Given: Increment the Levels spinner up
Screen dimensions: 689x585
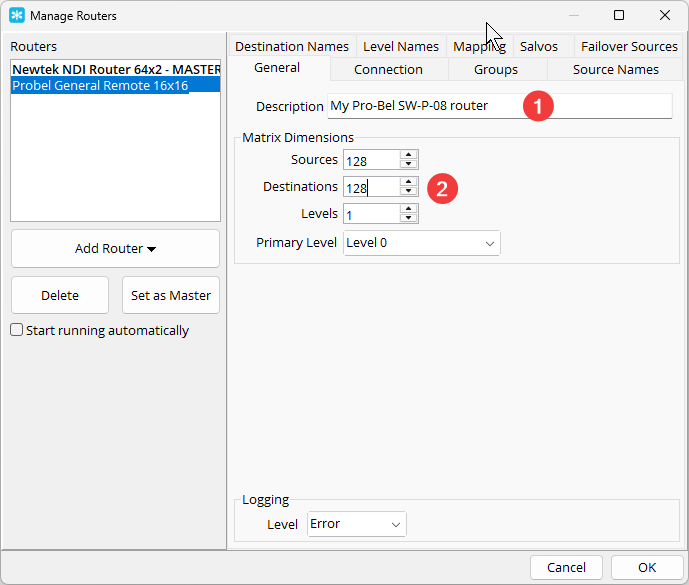Looking at the screenshot, I should click(409, 209).
